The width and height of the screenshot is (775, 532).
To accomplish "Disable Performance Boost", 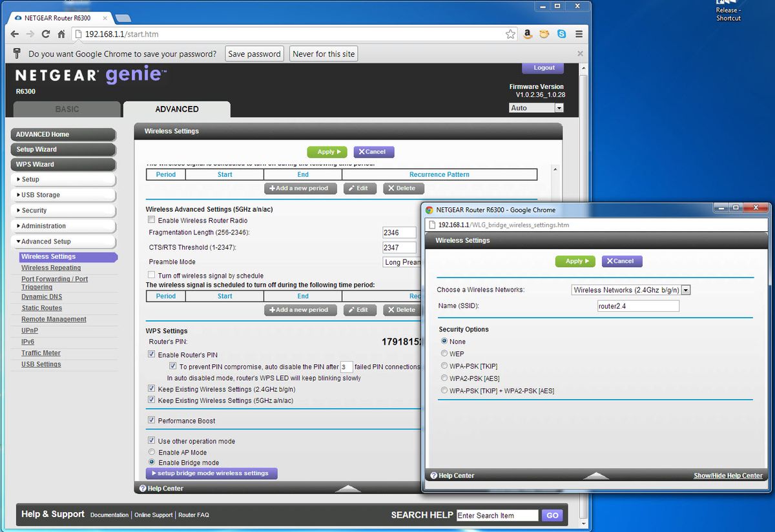I will 151,420.
